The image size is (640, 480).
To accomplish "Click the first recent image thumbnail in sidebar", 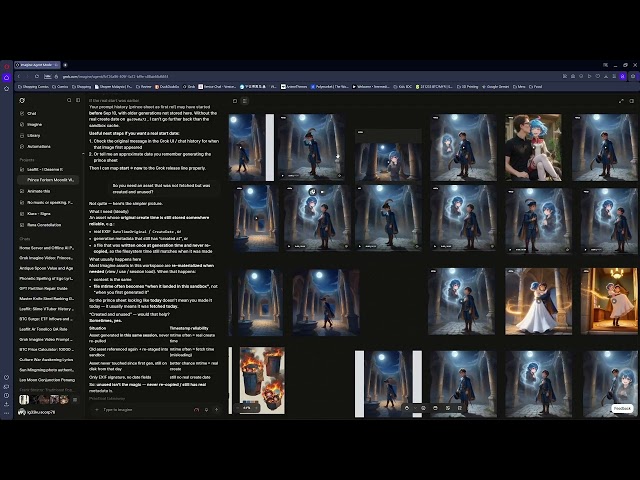I will pyautogui.click(x=24, y=400).
